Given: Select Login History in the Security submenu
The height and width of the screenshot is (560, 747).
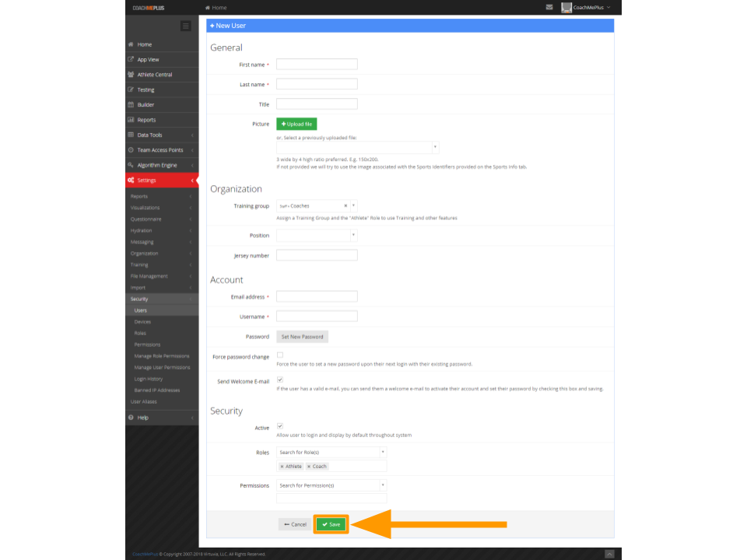Looking at the screenshot, I should 149,379.
